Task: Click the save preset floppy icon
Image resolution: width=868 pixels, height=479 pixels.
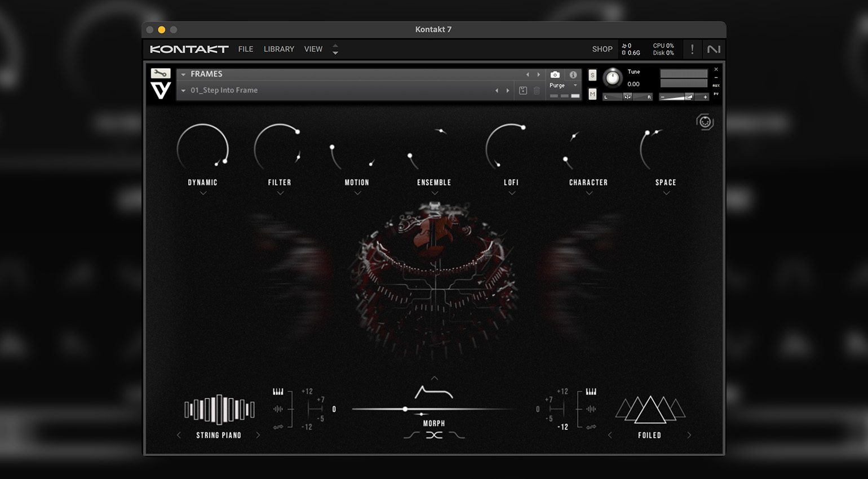Action: pyautogui.click(x=523, y=90)
